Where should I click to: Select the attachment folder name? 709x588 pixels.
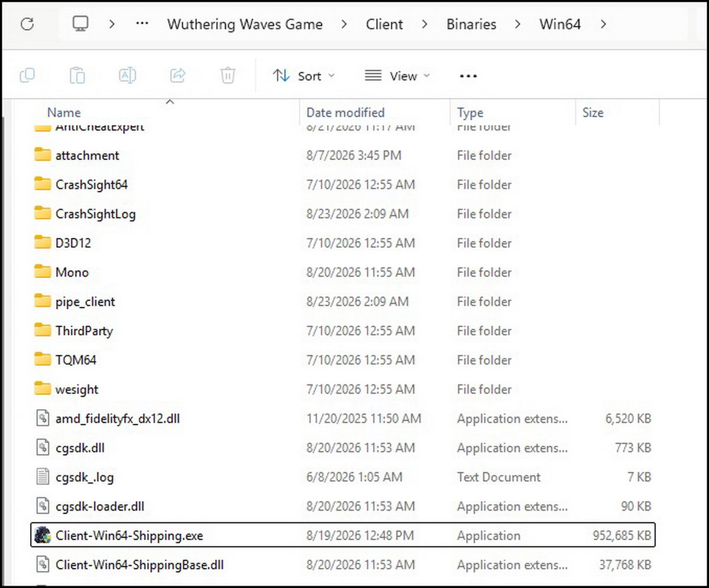pyautogui.click(x=87, y=155)
